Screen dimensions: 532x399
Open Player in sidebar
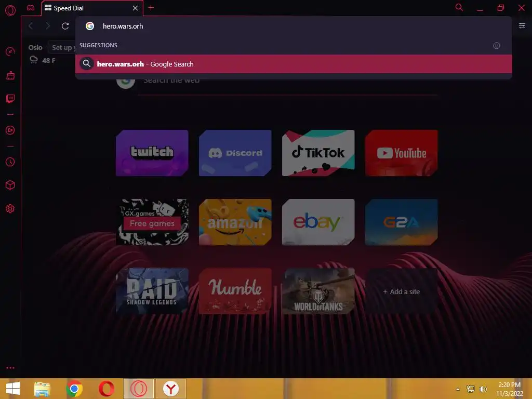coord(10,130)
